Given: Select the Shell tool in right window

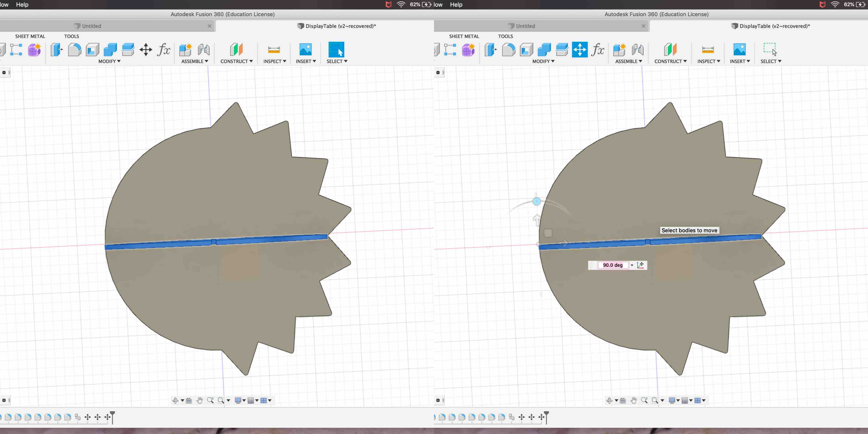Looking at the screenshot, I should click(x=526, y=49).
